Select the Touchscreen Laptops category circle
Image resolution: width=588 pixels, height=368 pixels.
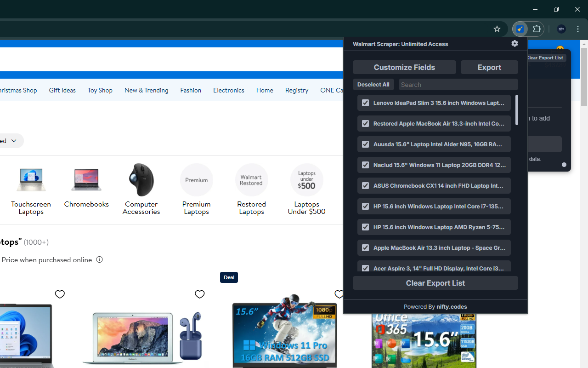point(31,179)
